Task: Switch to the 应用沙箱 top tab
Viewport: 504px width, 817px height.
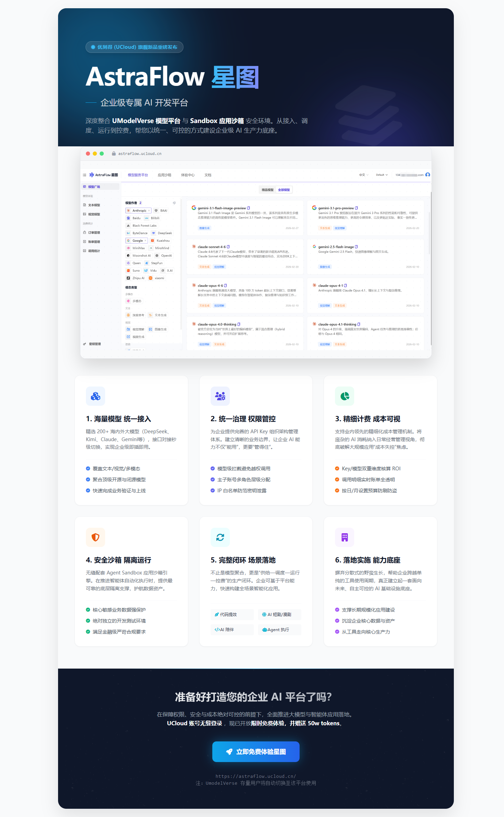Action: 164,175
